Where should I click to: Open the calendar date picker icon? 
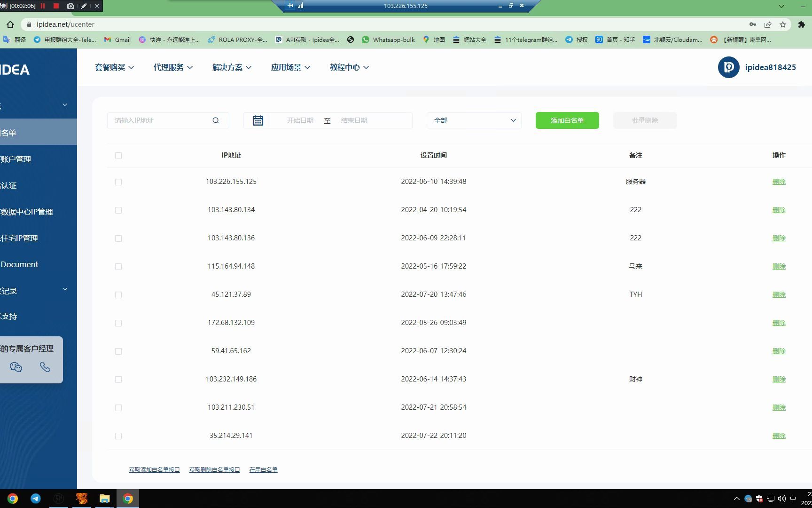(x=258, y=120)
